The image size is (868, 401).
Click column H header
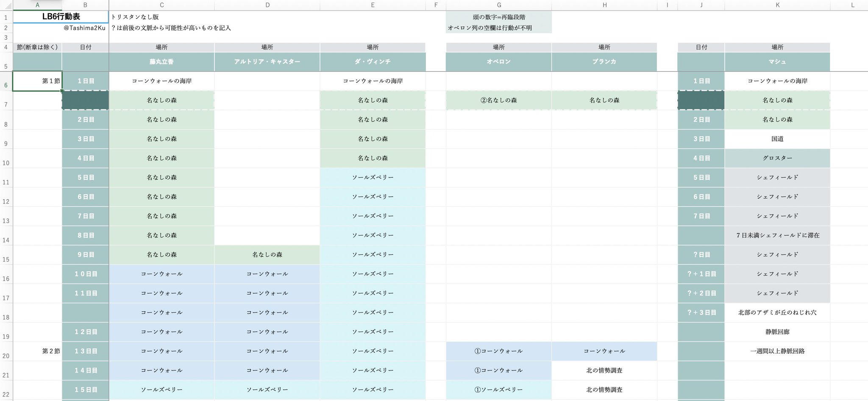point(604,5)
